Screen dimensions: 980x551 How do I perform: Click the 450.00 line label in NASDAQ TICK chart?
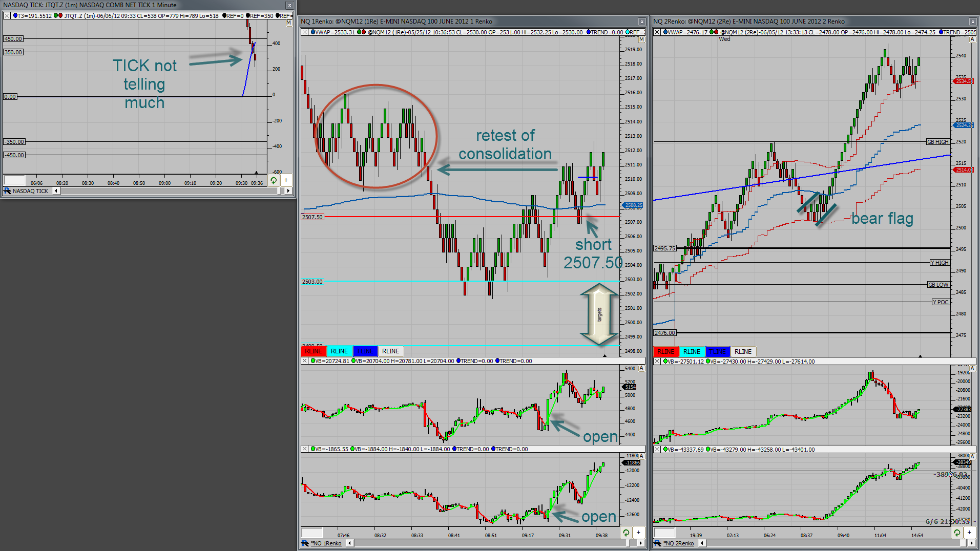(x=13, y=39)
